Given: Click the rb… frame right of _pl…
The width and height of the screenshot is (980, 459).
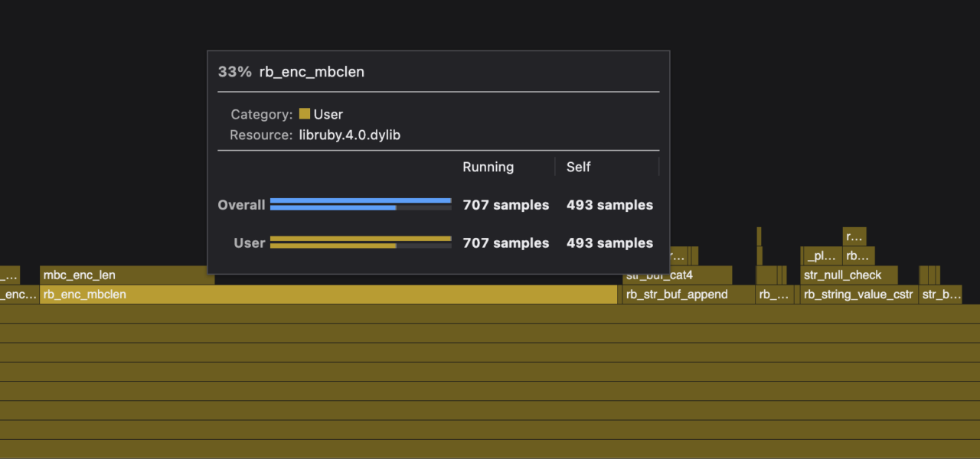Looking at the screenshot, I should point(858,256).
